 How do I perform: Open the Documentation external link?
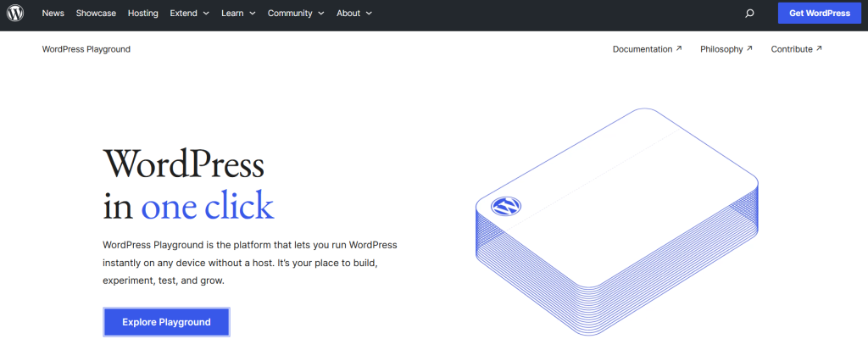(647, 49)
